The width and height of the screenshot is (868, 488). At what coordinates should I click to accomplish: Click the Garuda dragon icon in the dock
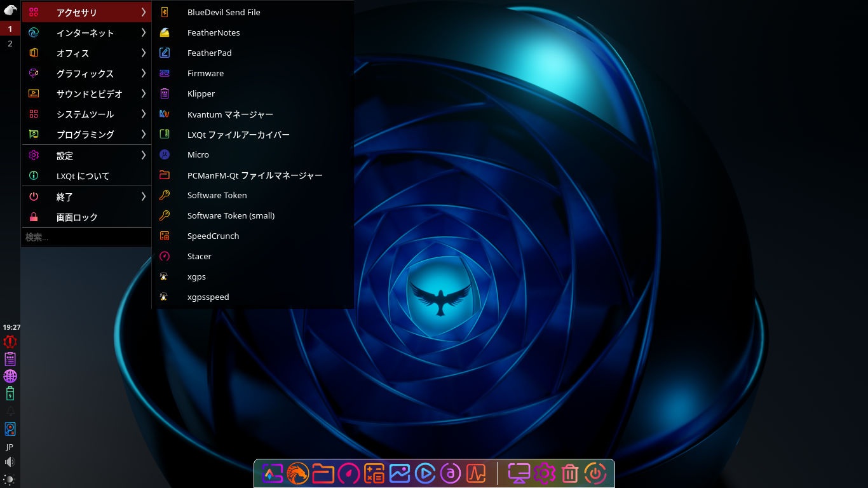click(297, 473)
